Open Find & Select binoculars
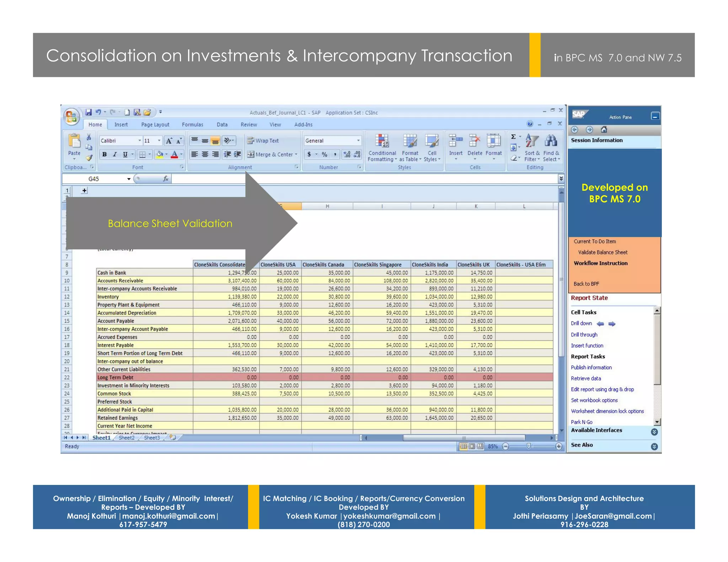The width and height of the screenshot is (728, 562). pyautogui.click(x=551, y=148)
